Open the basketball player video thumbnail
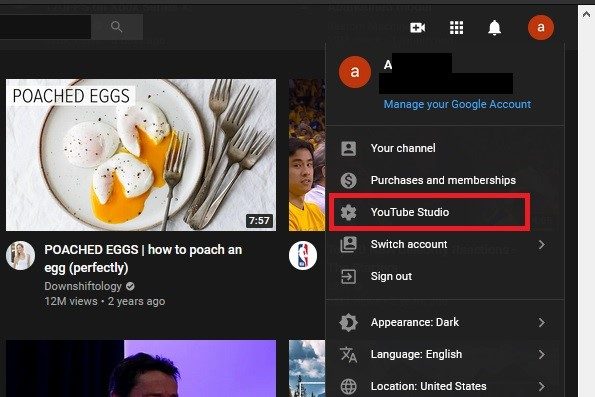 pyautogui.click(x=307, y=155)
